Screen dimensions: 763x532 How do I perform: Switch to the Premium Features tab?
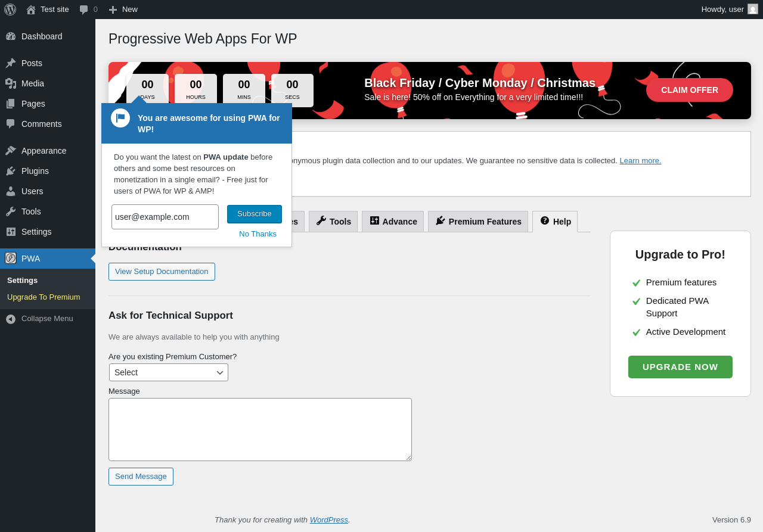click(478, 222)
